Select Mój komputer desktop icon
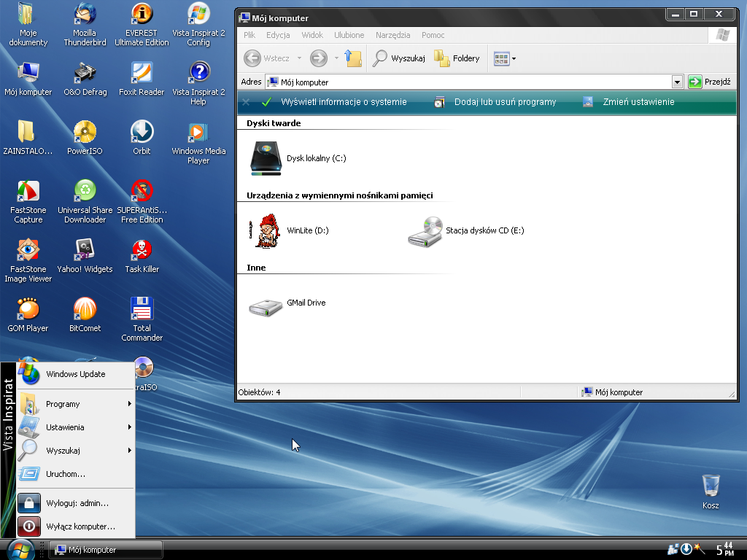The width and height of the screenshot is (747, 560). pos(28,79)
